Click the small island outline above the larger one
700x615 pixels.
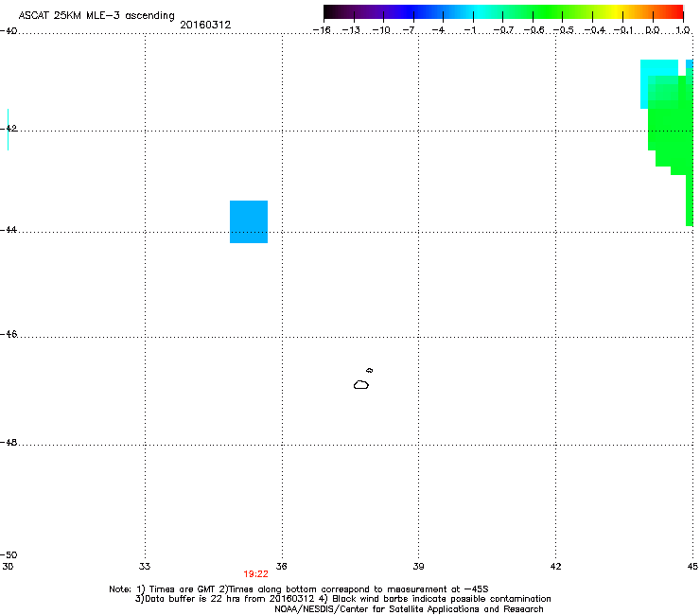coord(370,370)
